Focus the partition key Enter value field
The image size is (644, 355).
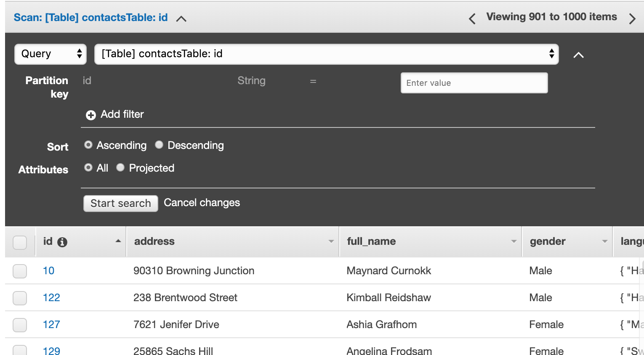click(474, 83)
